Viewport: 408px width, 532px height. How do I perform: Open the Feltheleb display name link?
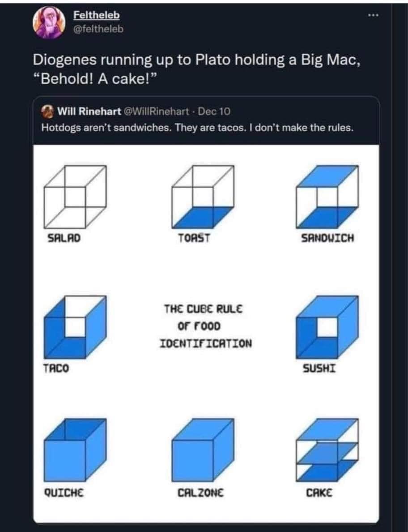click(97, 15)
